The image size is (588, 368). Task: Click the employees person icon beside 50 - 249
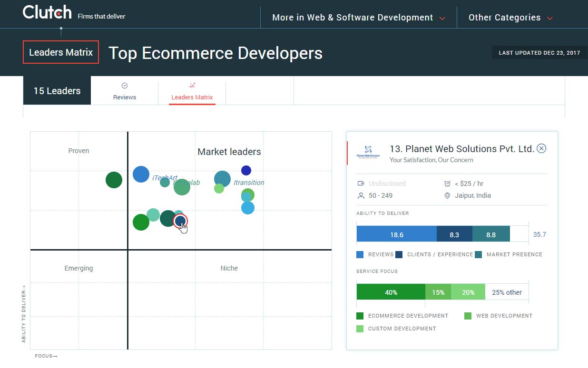[x=361, y=195]
